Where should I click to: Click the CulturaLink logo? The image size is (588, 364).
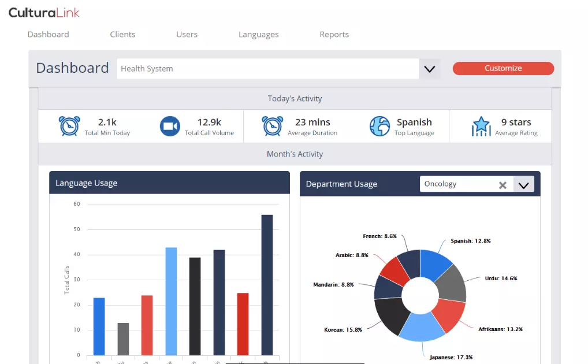pos(43,12)
